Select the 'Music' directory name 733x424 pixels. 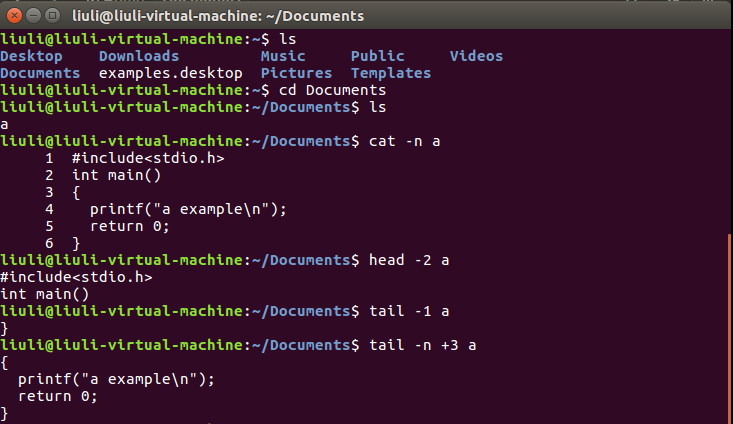[x=283, y=56]
